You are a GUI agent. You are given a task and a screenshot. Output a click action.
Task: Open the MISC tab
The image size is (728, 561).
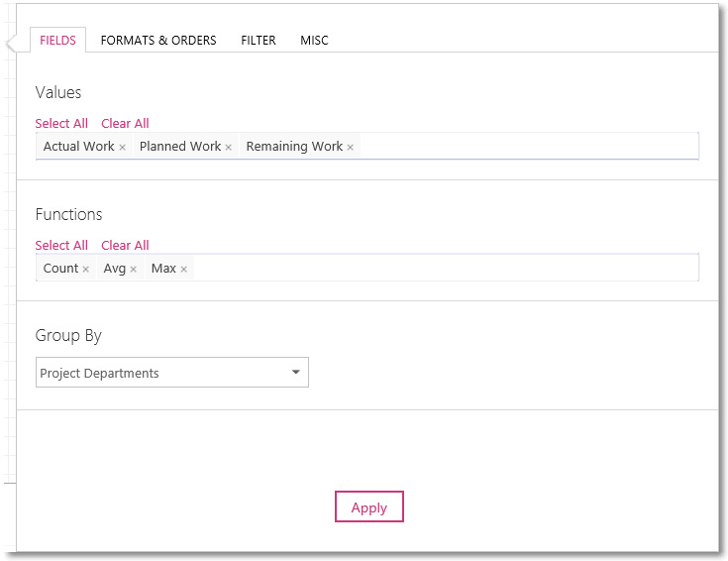point(314,41)
